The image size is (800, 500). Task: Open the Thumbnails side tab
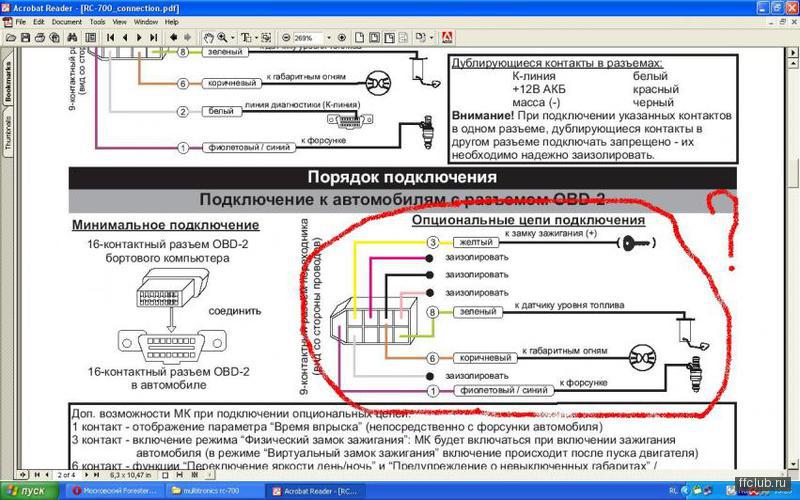click(8, 134)
